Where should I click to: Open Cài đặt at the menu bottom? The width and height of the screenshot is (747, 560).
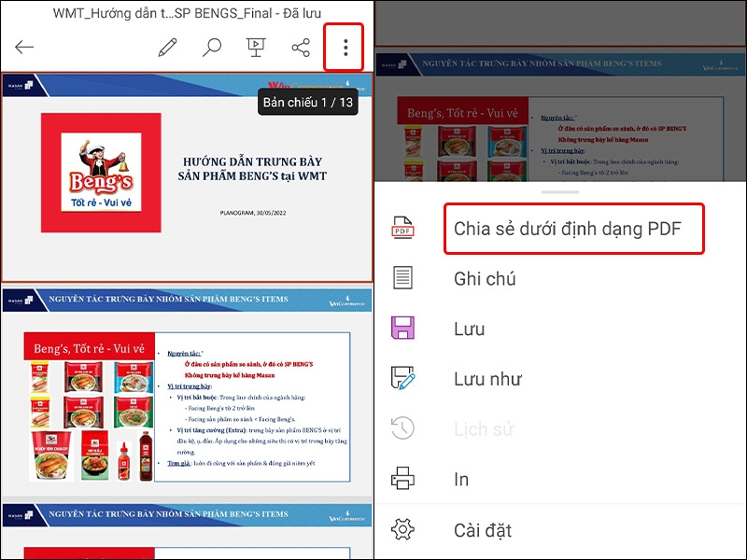click(483, 529)
